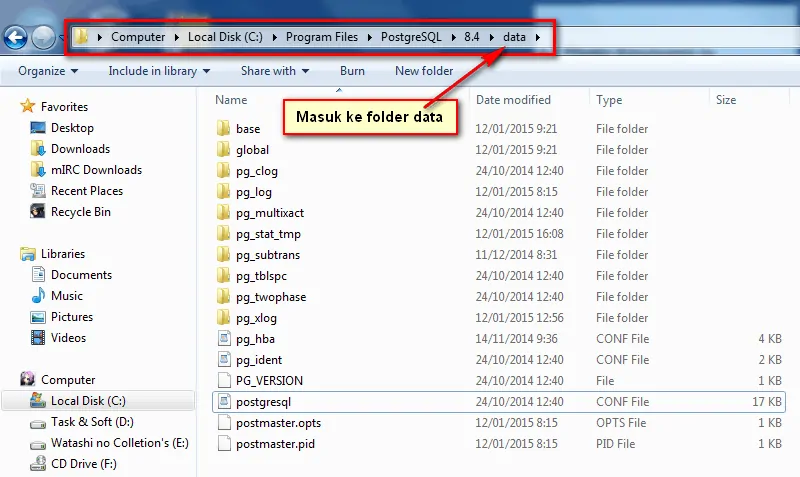Screen dimensions: 800x477
Task: Expand arrow after Program Files breadcrumb
Action: [x=369, y=37]
